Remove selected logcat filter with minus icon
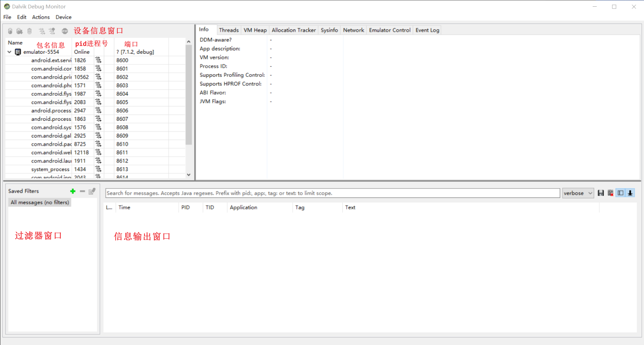The image size is (644, 345). pos(82,191)
